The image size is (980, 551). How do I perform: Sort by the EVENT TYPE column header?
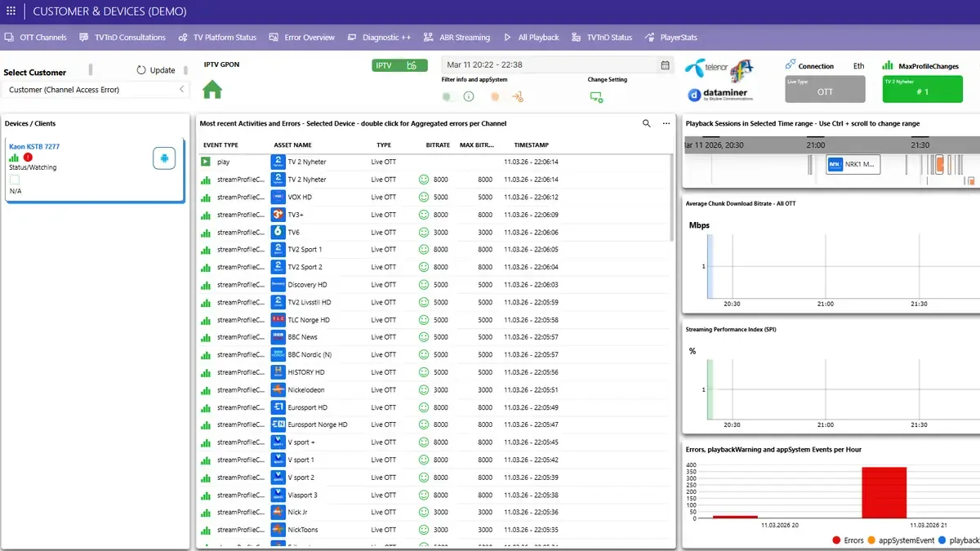(x=220, y=144)
